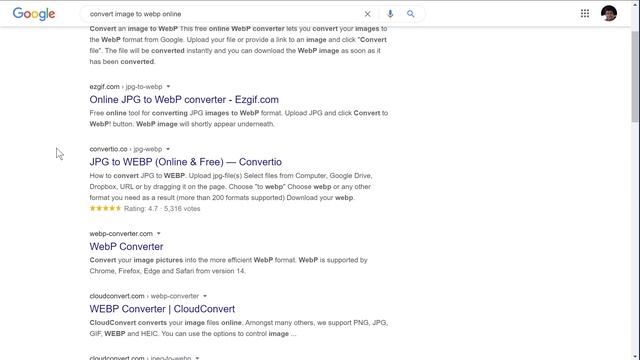640x360 pixels.
Task: Click the Google logo
Action: pyautogui.click(x=34, y=13)
